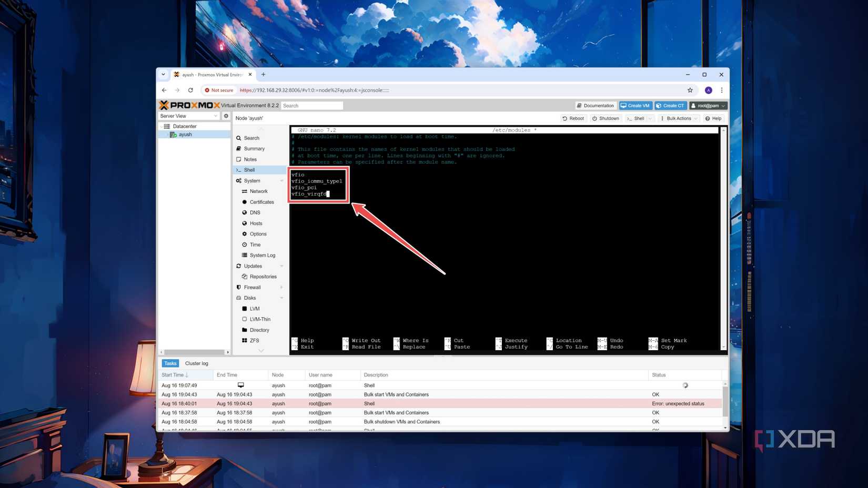Reload the browser page
The width and height of the screenshot is (868, 488).
(190, 90)
